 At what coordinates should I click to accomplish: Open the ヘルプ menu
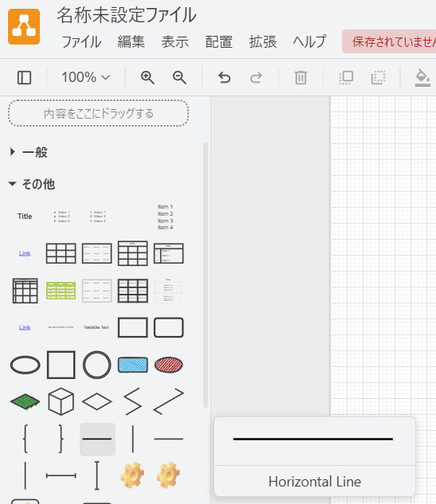309,42
